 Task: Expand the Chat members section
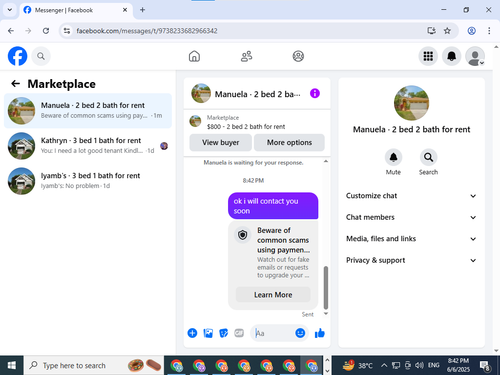click(411, 217)
